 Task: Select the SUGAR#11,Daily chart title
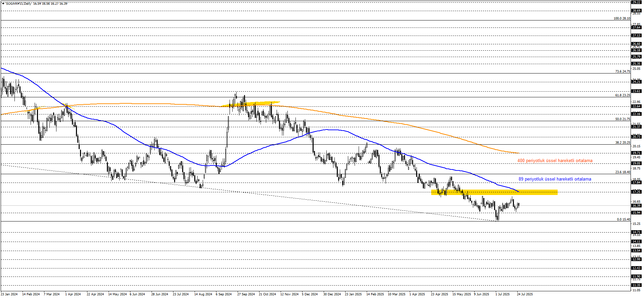18,4
